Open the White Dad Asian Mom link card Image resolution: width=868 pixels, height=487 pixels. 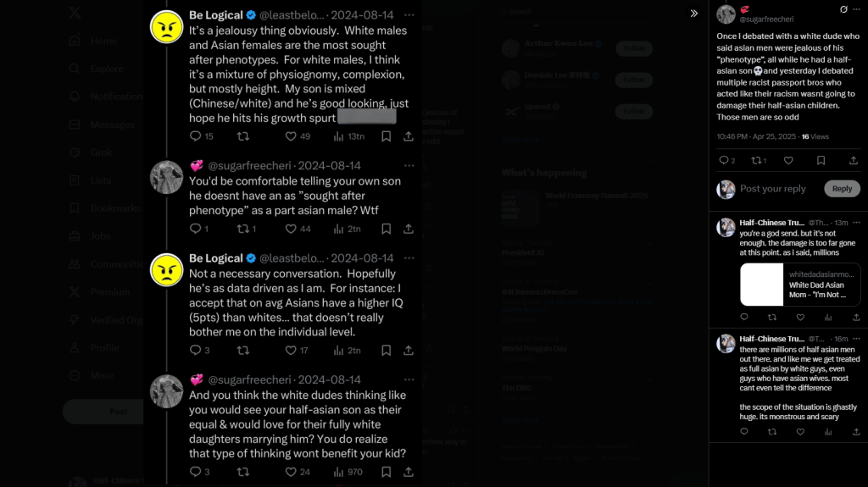[800, 285]
